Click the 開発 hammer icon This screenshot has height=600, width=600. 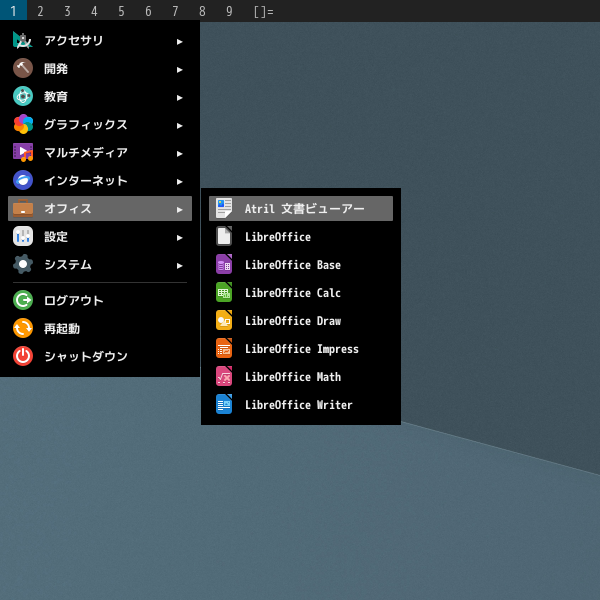[23, 68]
